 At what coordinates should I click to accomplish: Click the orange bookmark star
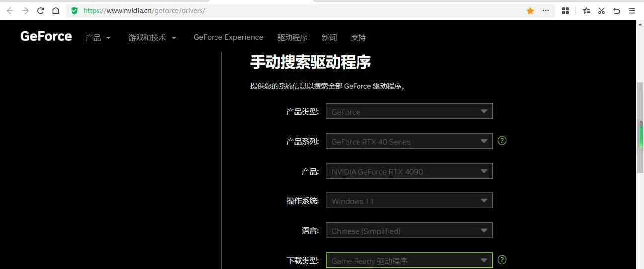[x=530, y=10]
